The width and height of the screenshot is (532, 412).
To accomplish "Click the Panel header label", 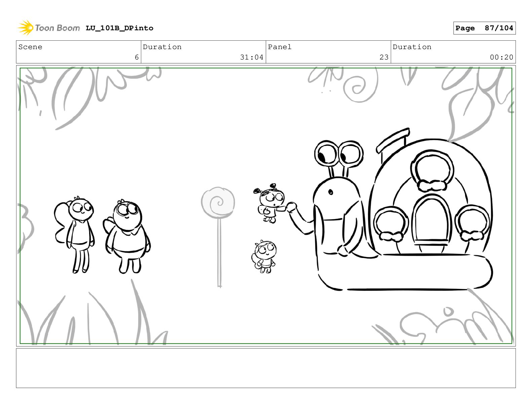I will pos(280,47).
